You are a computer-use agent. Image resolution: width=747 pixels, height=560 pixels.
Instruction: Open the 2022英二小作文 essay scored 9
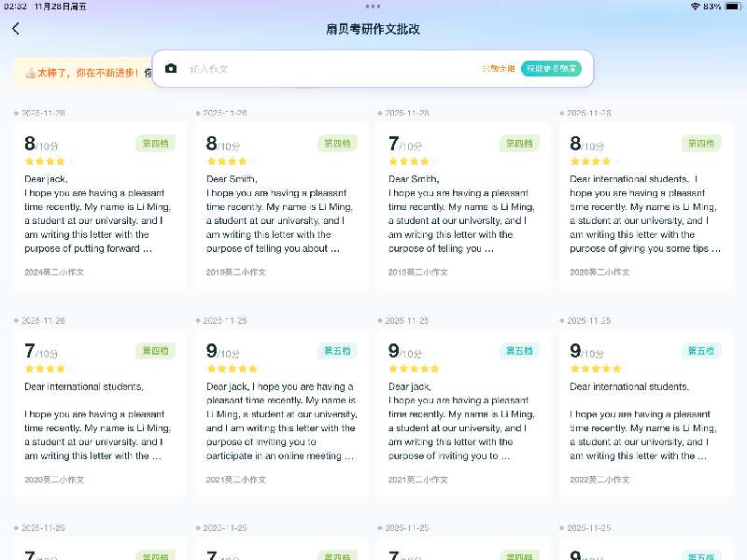[x=645, y=420]
